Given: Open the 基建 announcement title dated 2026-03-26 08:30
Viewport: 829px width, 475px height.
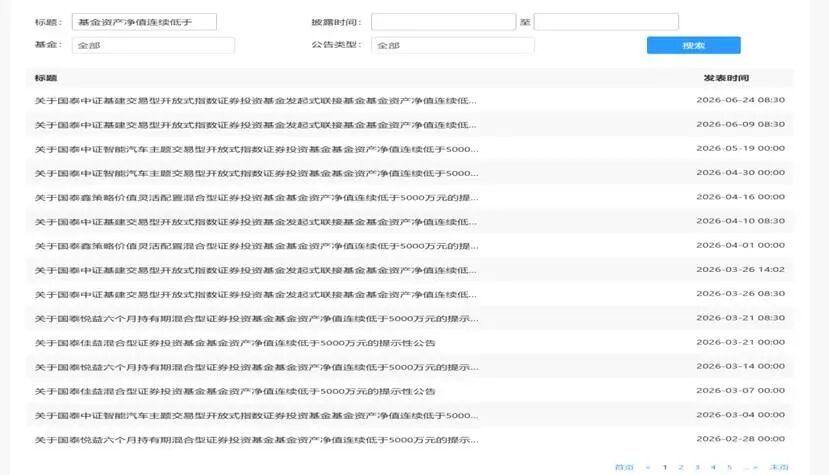Looking at the screenshot, I should coord(255,294).
